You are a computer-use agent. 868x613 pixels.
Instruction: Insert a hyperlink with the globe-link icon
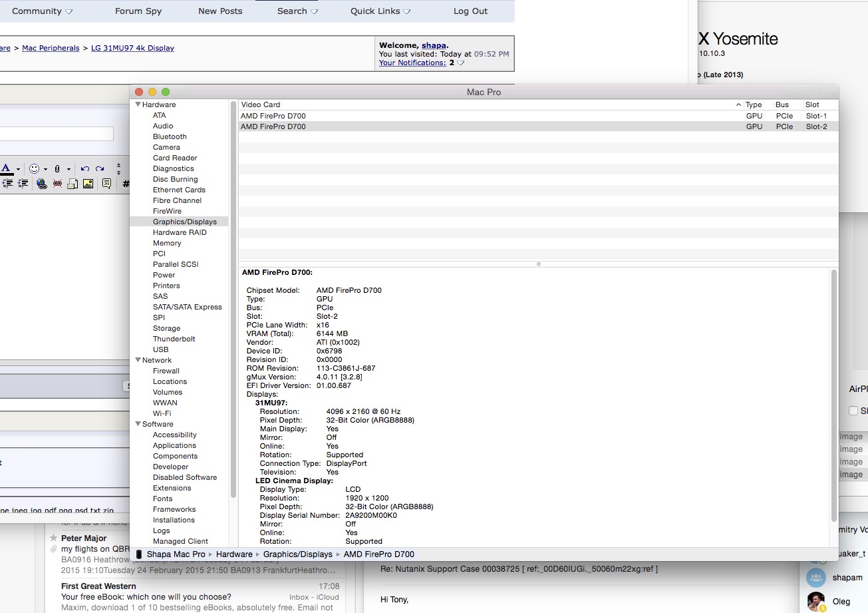point(42,184)
